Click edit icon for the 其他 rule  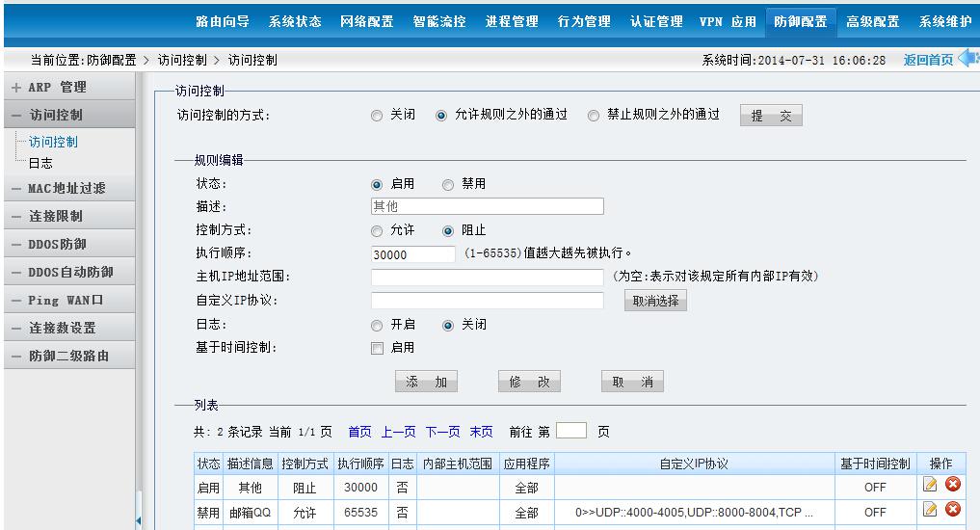930,485
